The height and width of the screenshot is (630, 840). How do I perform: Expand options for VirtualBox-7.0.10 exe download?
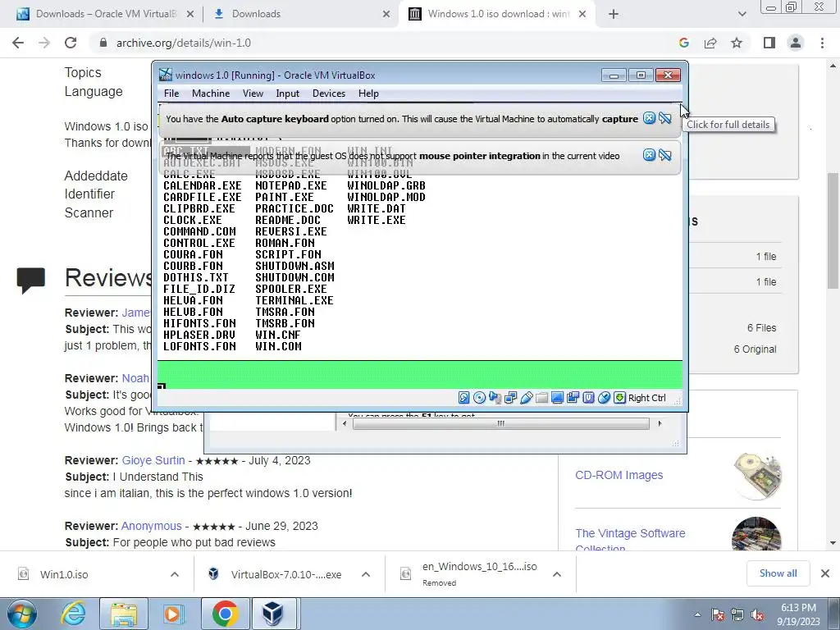(x=366, y=574)
